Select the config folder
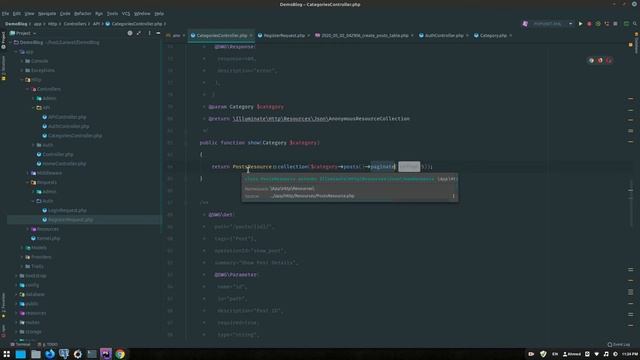Viewport: 640px width, 360px height. pyautogui.click(x=29, y=285)
